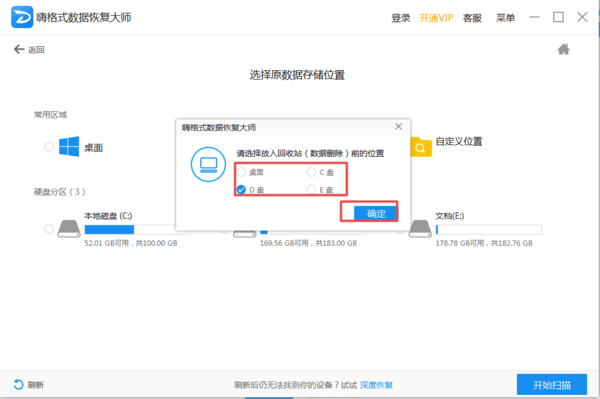Image resolution: width=600 pixels, height=399 pixels.
Task: Click the 文档(E:) usage bar
Action: pos(489,230)
